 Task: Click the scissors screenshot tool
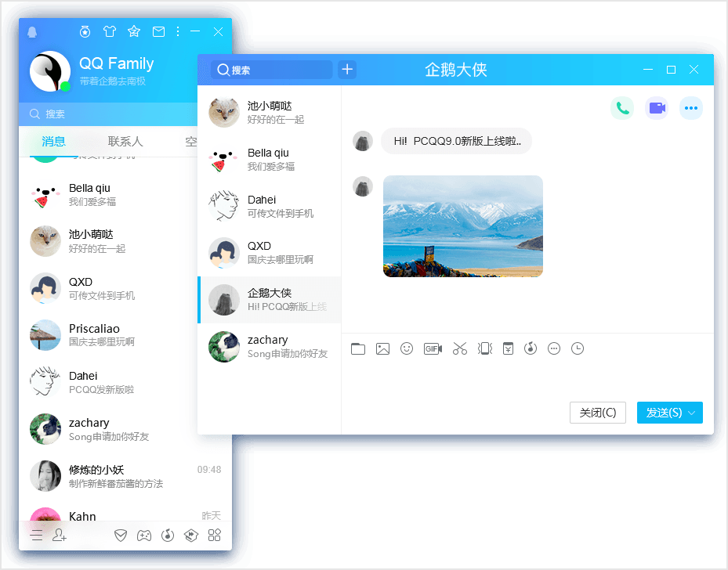coord(460,349)
